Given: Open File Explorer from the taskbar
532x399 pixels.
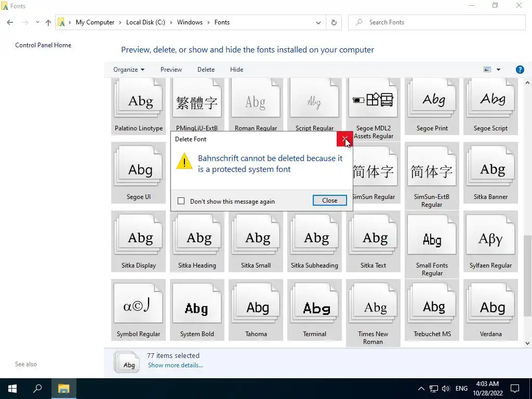Looking at the screenshot, I should (63, 389).
